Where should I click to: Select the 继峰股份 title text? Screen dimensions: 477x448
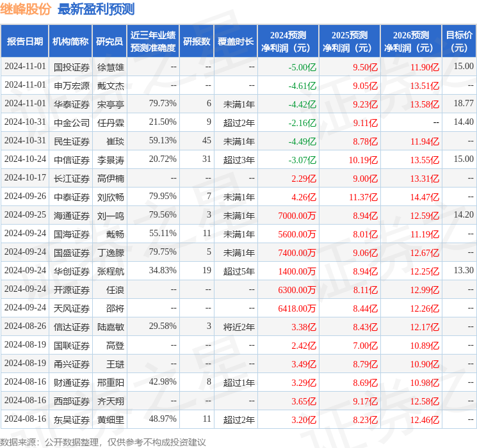(26, 9)
